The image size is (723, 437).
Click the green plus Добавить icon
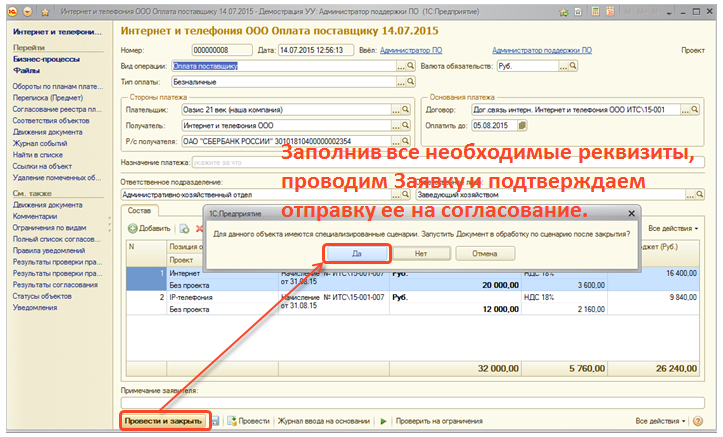pos(132,229)
